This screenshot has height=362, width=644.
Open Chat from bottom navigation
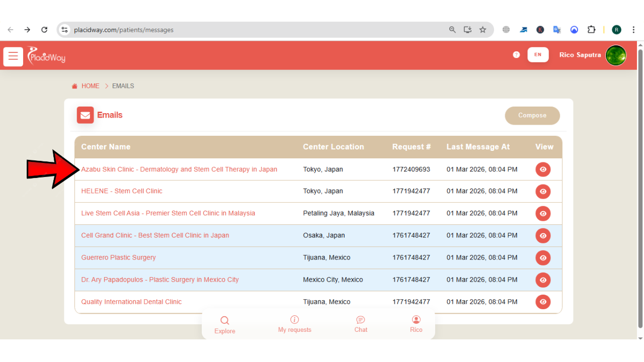[x=361, y=324]
